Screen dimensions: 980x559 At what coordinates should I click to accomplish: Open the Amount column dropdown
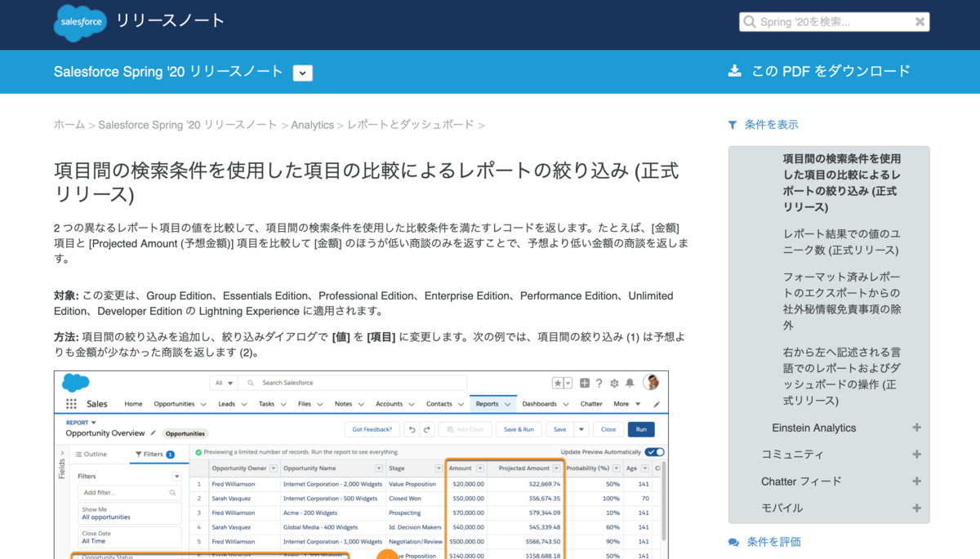click(480, 468)
